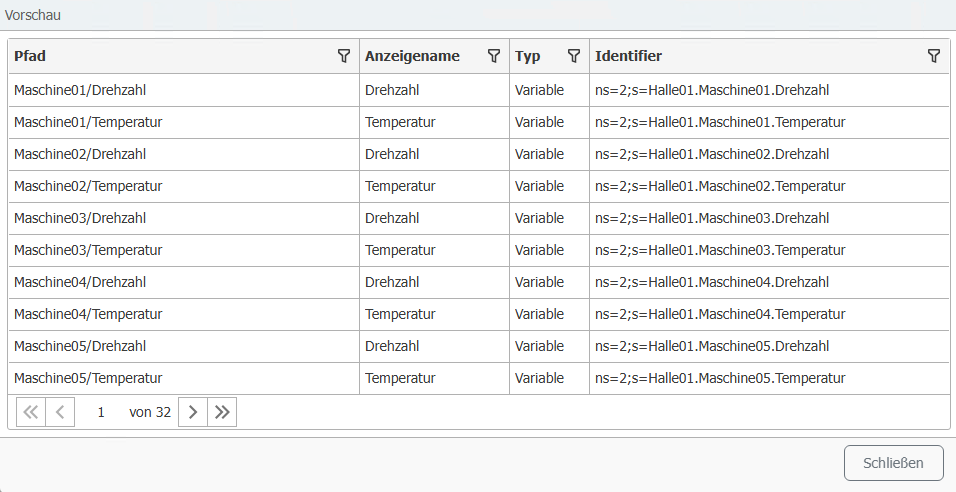Open the Typ column filter
The height and width of the screenshot is (492, 956).
[574, 56]
